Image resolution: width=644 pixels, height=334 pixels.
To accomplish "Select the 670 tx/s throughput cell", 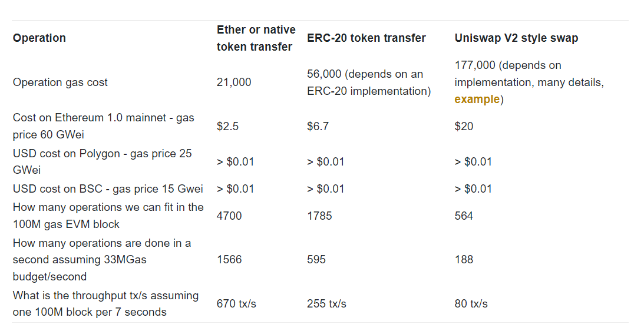I will [236, 303].
